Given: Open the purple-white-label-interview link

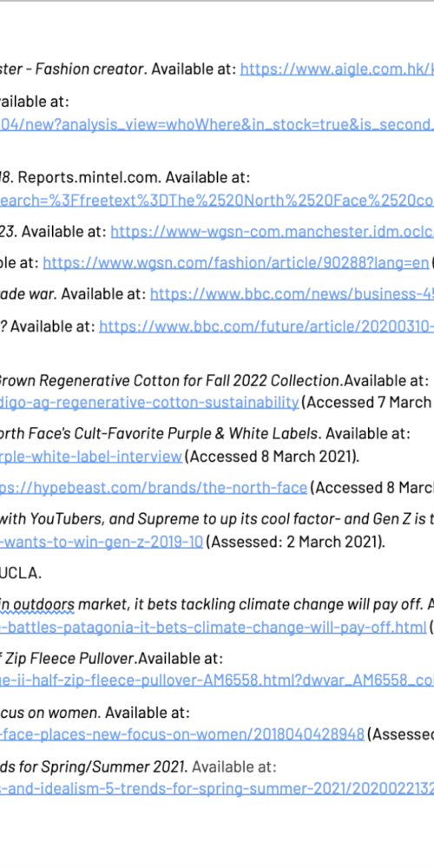Looking at the screenshot, I should (x=91, y=457).
